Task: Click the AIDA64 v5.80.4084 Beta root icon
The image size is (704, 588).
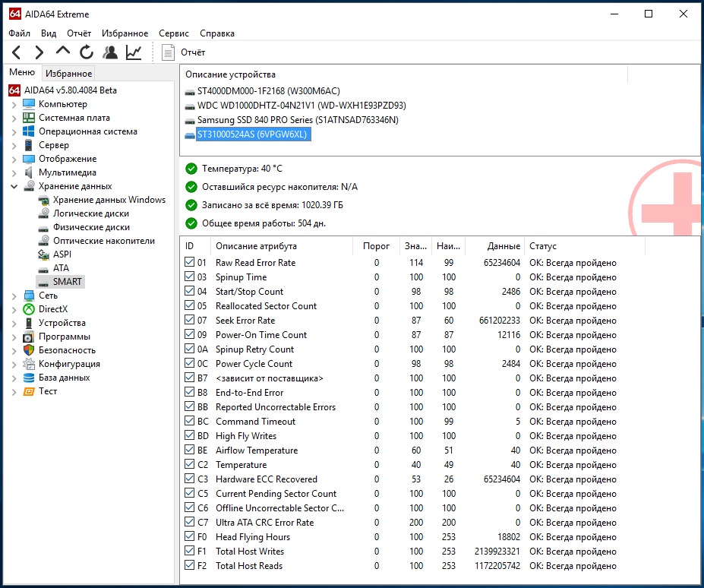Action: click(x=14, y=90)
